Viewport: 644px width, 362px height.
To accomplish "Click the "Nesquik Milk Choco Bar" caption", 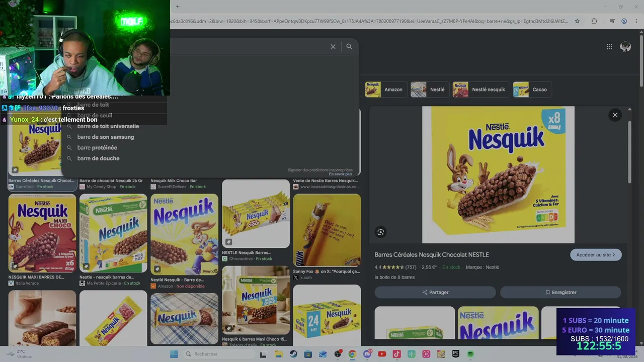I will point(174,180).
